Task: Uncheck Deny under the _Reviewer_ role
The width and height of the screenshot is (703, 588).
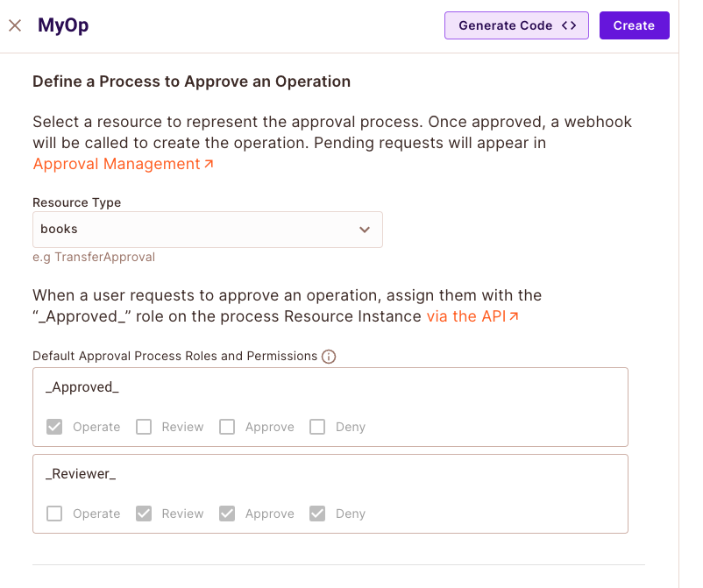Action: point(318,514)
